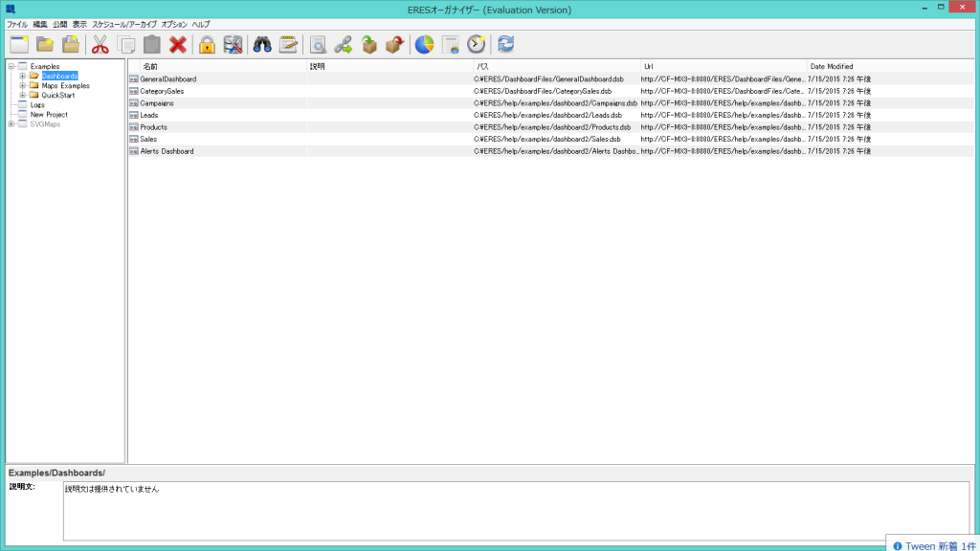Collapse the Examples root node
The width and height of the screenshot is (980, 551).
(11, 67)
